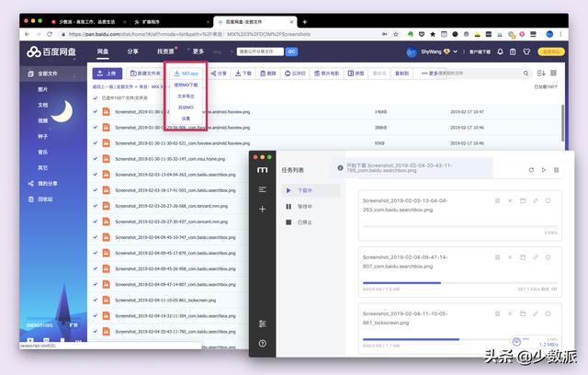Expand the ShyWang account dropdown arrow
This screenshot has width=588, height=375.
point(456,51)
